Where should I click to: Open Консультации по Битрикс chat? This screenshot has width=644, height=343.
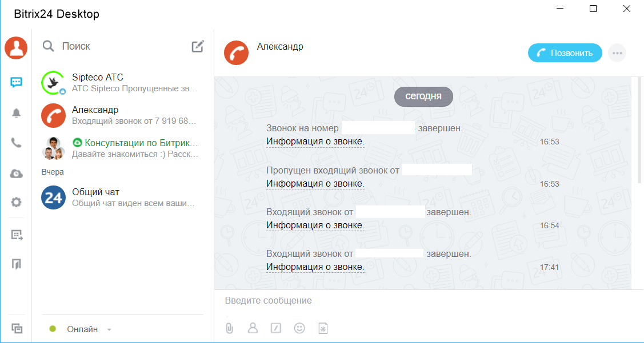coord(123,148)
